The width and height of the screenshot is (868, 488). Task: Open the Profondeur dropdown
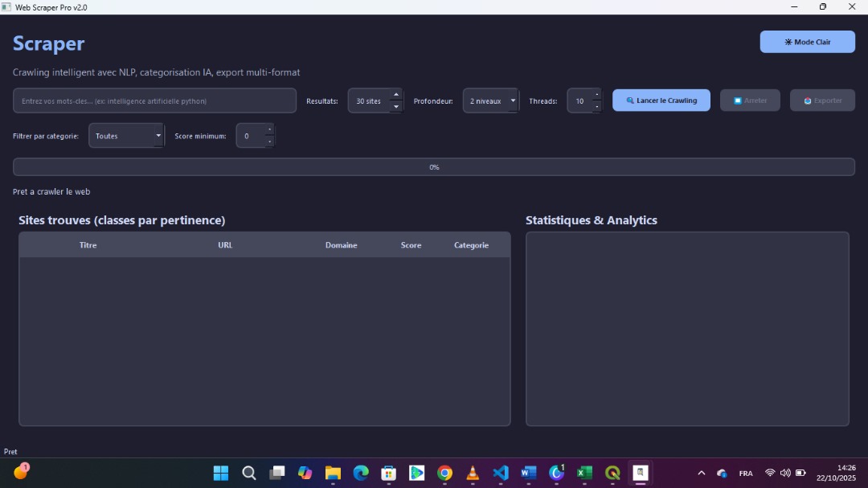pos(490,101)
